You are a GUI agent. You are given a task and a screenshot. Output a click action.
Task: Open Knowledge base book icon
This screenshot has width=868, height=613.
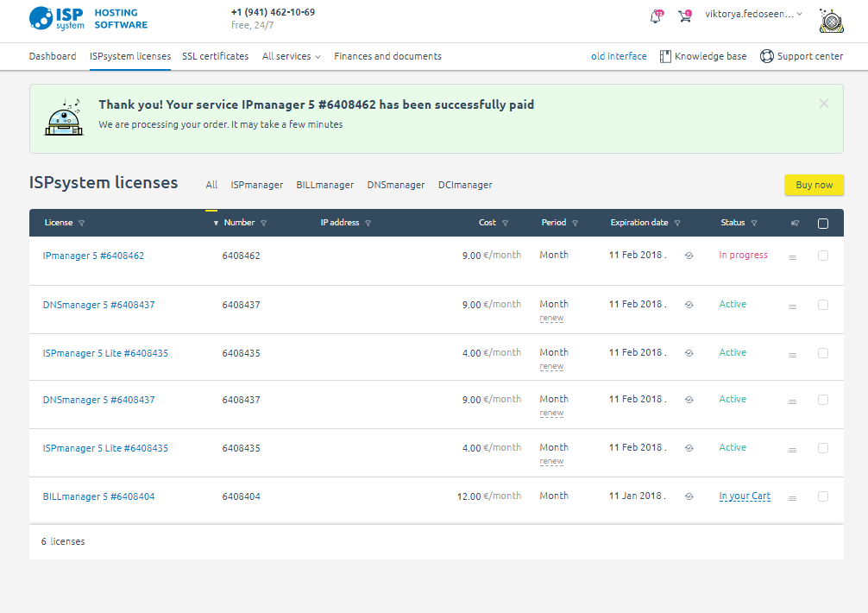665,56
